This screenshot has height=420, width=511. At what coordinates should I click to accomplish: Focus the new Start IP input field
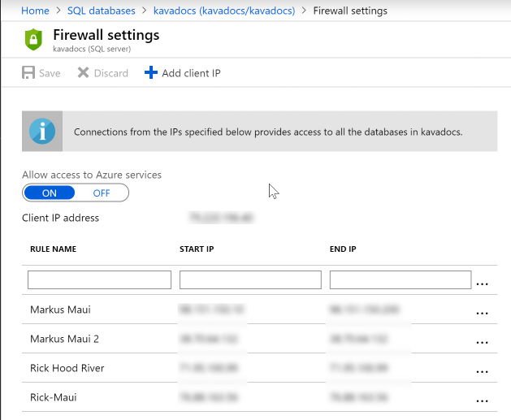click(x=250, y=279)
